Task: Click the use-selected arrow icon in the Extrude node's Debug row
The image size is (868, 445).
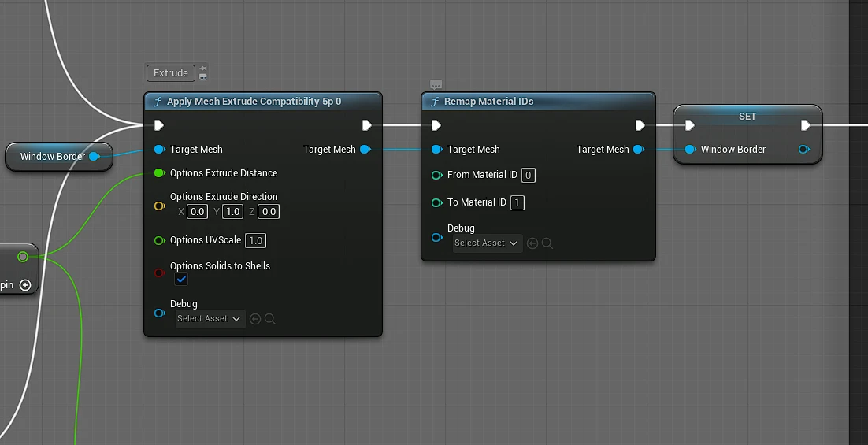Action: pos(255,319)
